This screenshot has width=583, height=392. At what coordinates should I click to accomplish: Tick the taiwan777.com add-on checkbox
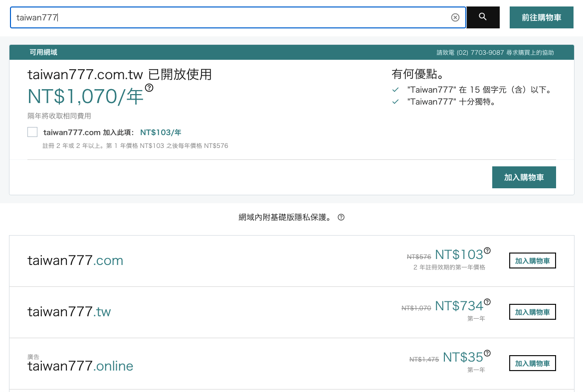pyautogui.click(x=32, y=132)
